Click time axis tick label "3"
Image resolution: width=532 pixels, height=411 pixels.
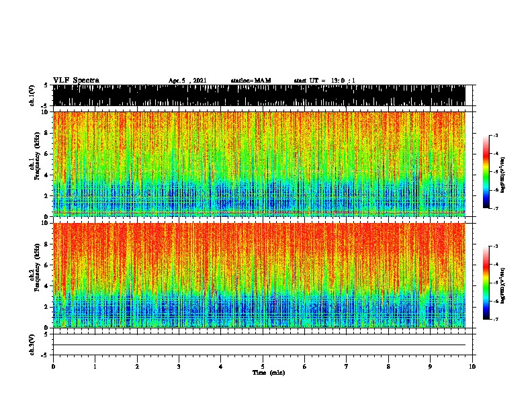179,367
